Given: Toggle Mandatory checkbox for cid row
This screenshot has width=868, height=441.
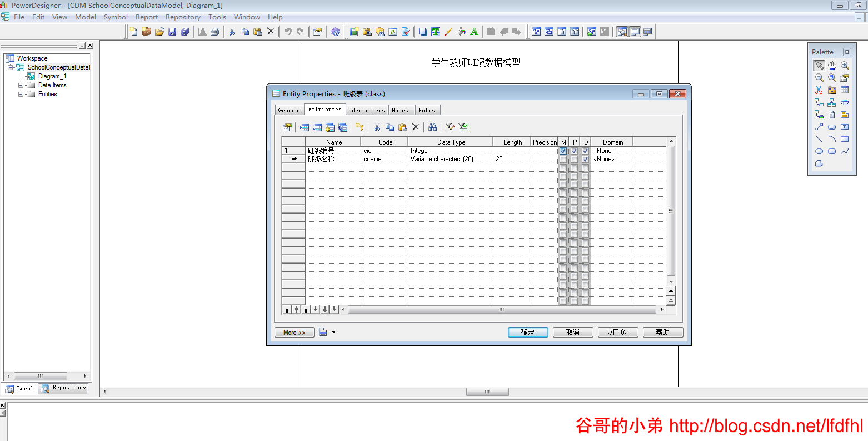Looking at the screenshot, I should pyautogui.click(x=563, y=151).
